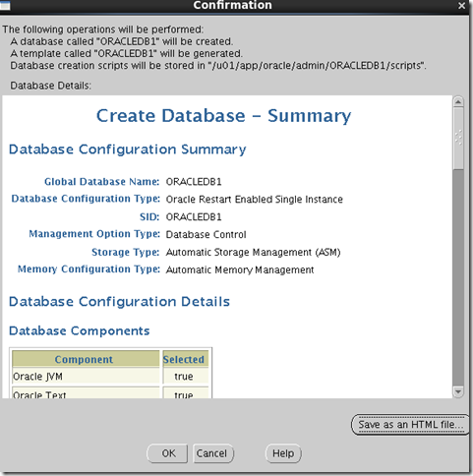Click the 'Management Option Type:' label
Viewport: 473px width, 476px height.
94,234
